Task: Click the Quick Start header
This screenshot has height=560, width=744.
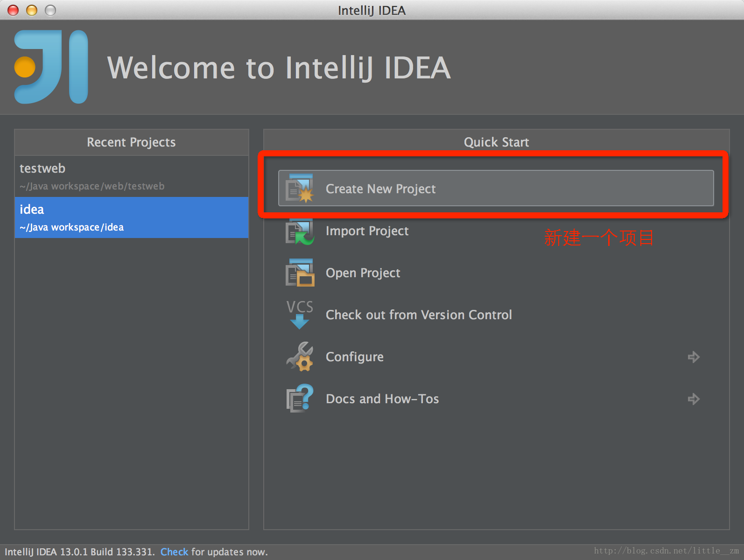Action: [x=496, y=142]
